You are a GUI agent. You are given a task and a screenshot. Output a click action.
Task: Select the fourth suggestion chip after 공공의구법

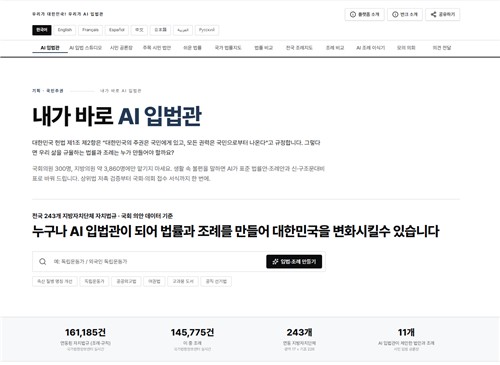[x=154, y=281]
